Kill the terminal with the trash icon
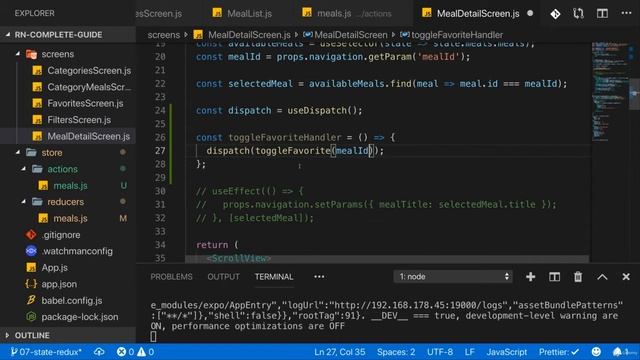The image size is (640, 360). pos(578,277)
